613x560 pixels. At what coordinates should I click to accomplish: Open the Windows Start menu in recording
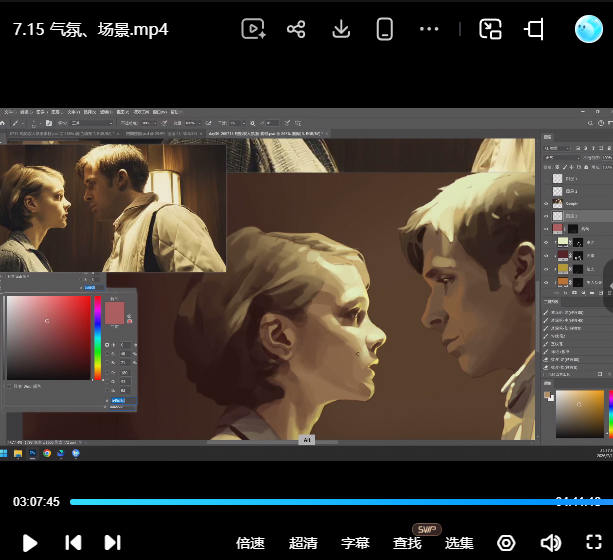coord(4,453)
